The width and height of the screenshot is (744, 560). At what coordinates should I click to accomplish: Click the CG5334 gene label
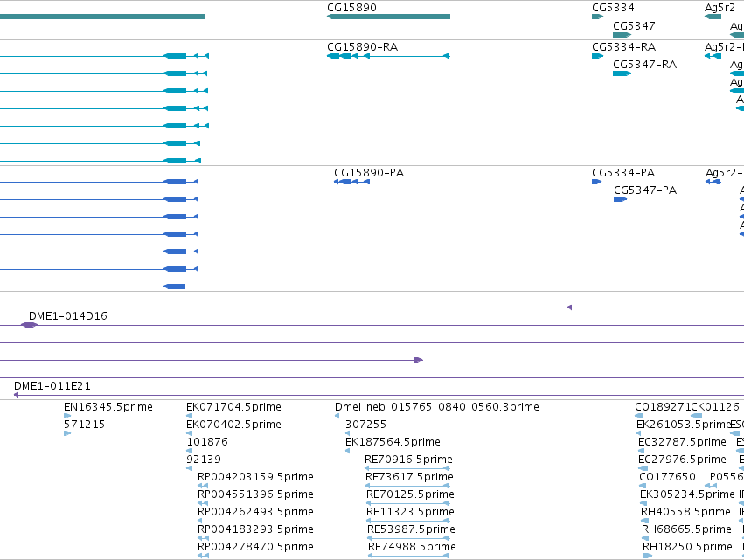coord(613,8)
